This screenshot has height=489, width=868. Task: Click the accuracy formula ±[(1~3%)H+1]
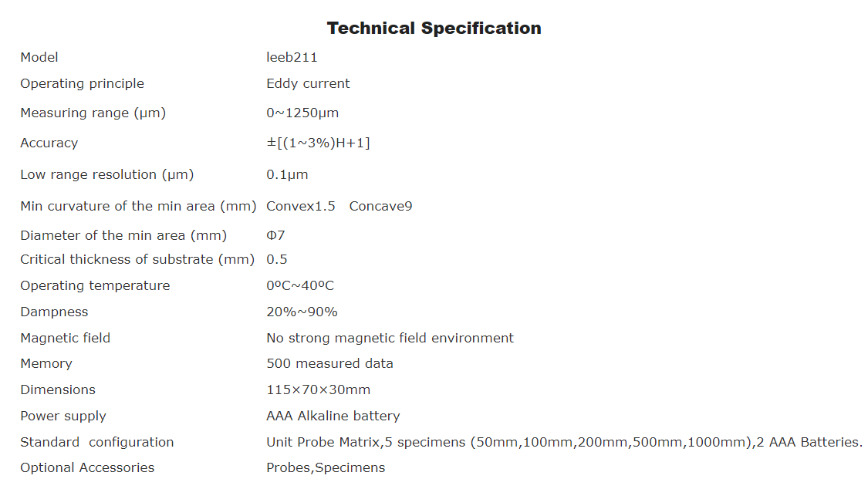click(x=318, y=143)
